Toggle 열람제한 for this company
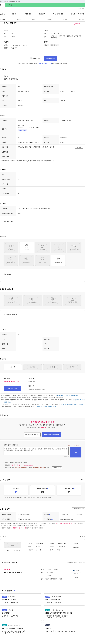This screenshot has height=644, width=85. tap(17, 550)
